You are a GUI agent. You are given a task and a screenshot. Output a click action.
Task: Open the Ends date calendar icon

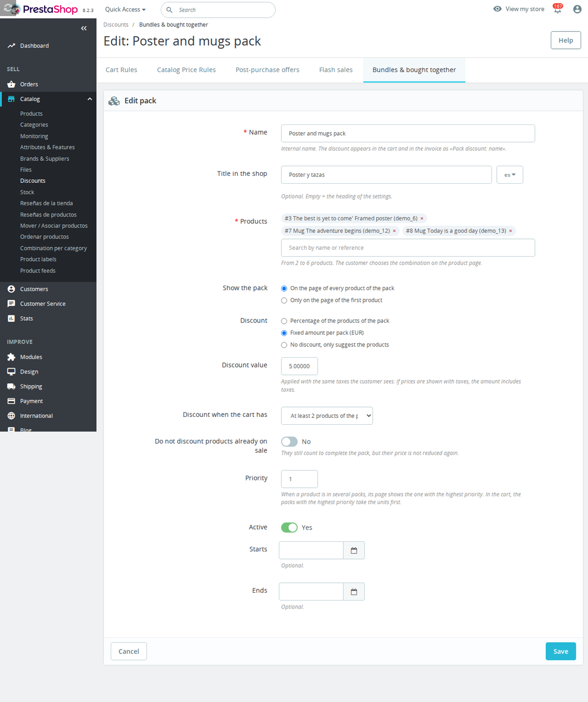click(354, 592)
